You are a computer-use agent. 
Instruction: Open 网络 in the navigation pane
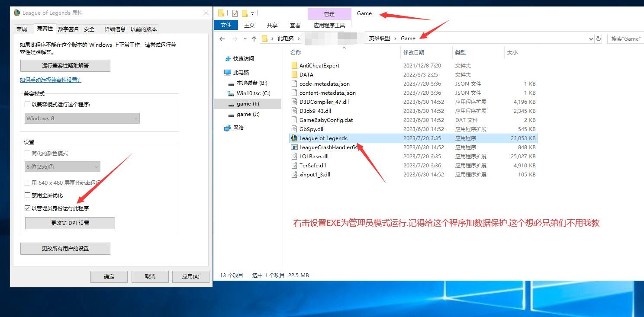[238, 128]
